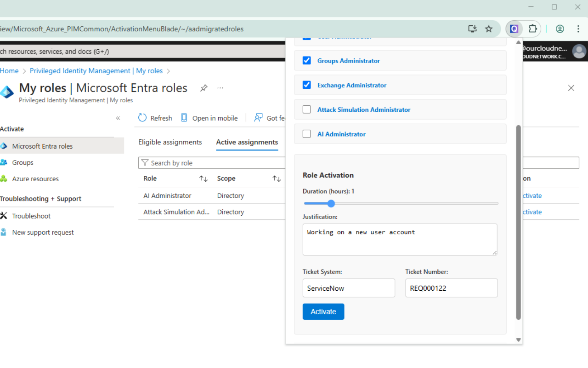This screenshot has height=368, width=588.
Task: Open Privileged Identity Management | My roles breadcrumb
Action: point(96,71)
